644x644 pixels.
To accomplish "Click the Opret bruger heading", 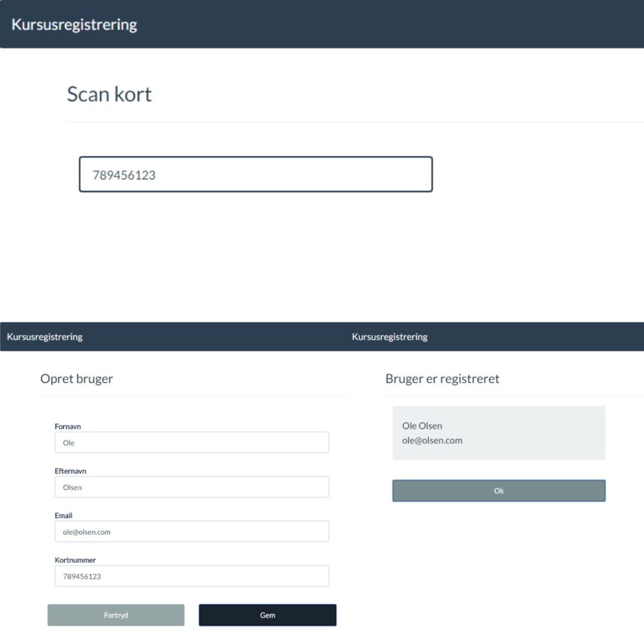I will click(x=77, y=379).
